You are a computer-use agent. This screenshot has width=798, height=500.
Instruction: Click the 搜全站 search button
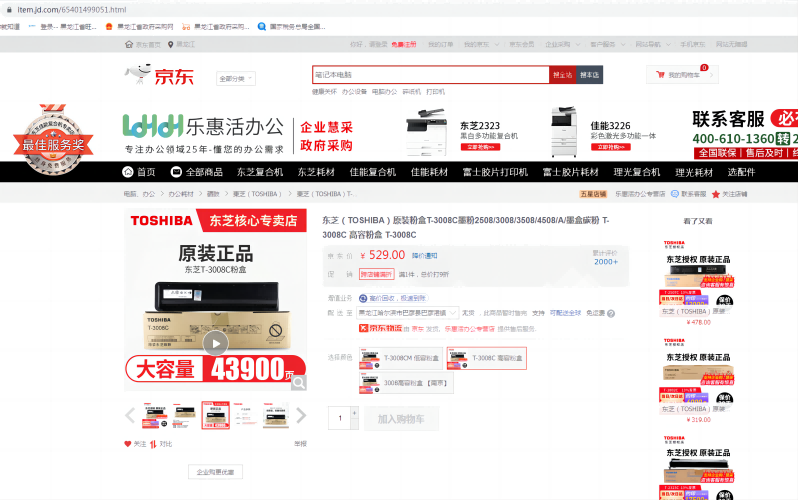click(562, 75)
